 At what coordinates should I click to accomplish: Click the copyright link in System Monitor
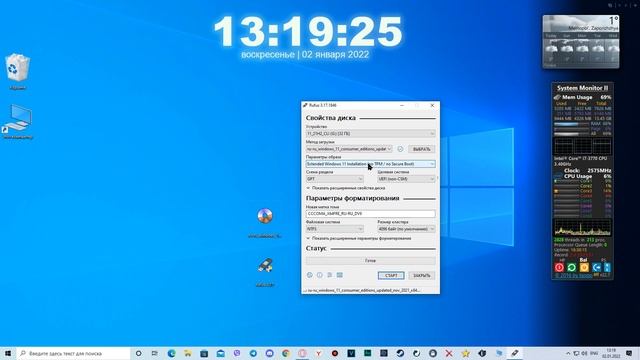tap(573, 276)
